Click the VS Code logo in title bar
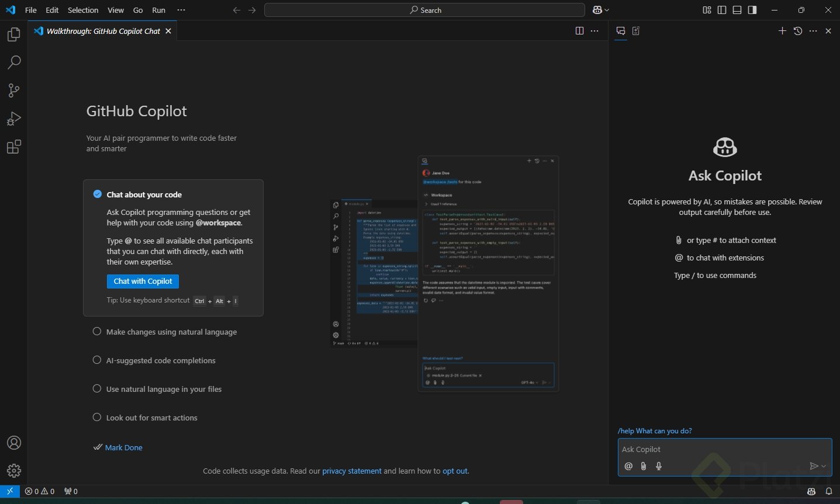 coord(11,10)
